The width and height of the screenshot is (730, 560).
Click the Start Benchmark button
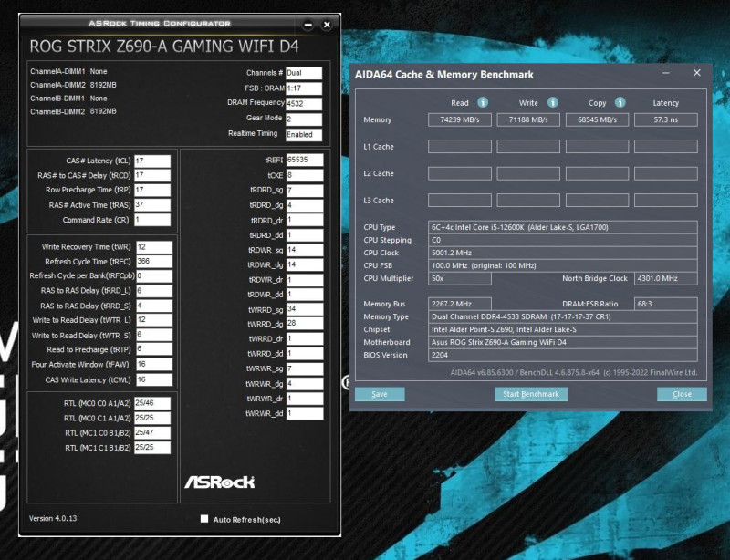pyautogui.click(x=531, y=394)
